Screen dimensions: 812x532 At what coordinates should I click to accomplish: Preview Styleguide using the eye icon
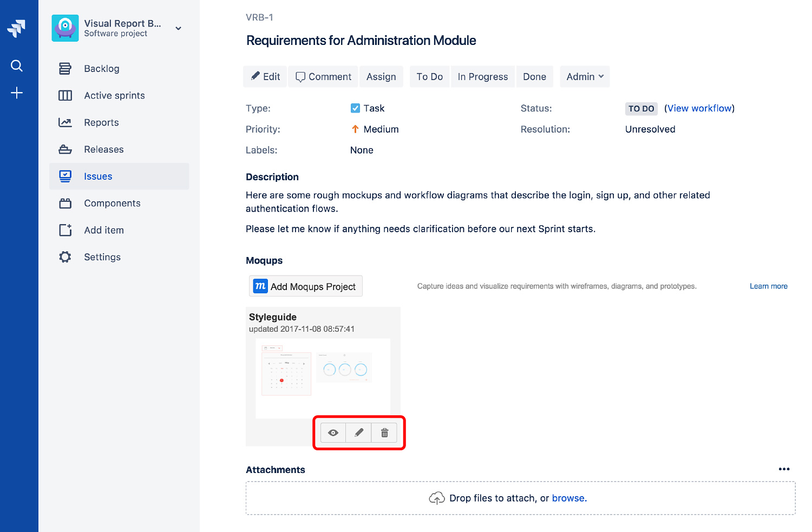(333, 432)
